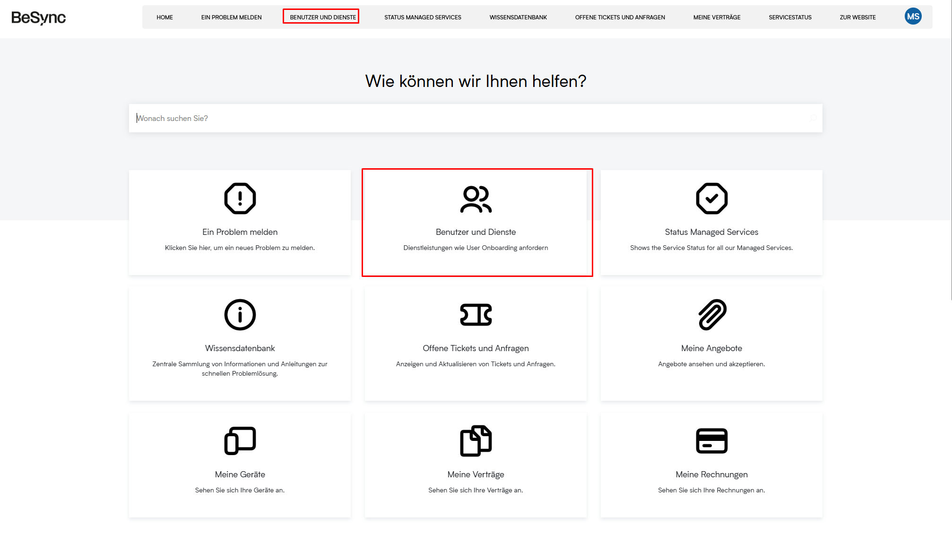Image resolution: width=952 pixels, height=560 pixels.
Task: Click the exclamation octagon problem icon
Action: pyautogui.click(x=240, y=198)
